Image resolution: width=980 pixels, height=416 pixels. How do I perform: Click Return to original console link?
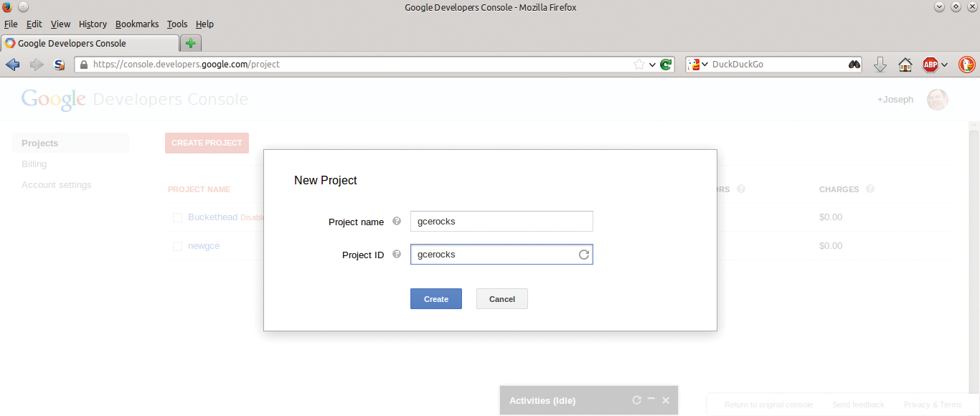768,405
